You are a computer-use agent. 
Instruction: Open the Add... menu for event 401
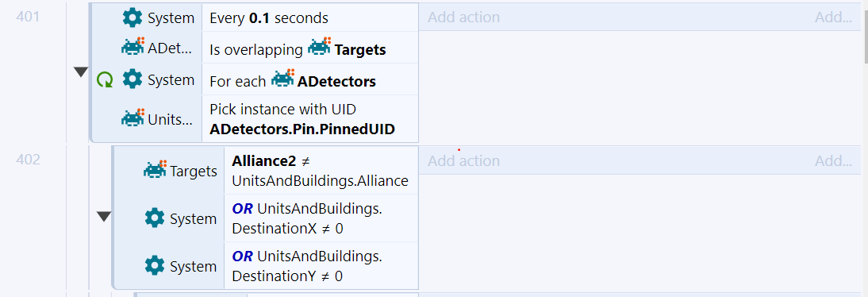pyautogui.click(x=833, y=17)
